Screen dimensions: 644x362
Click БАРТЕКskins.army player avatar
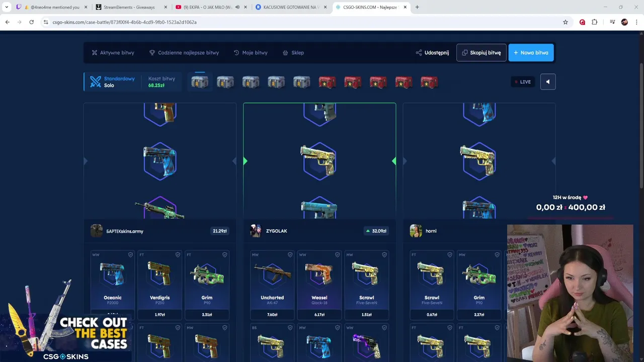pyautogui.click(x=97, y=231)
